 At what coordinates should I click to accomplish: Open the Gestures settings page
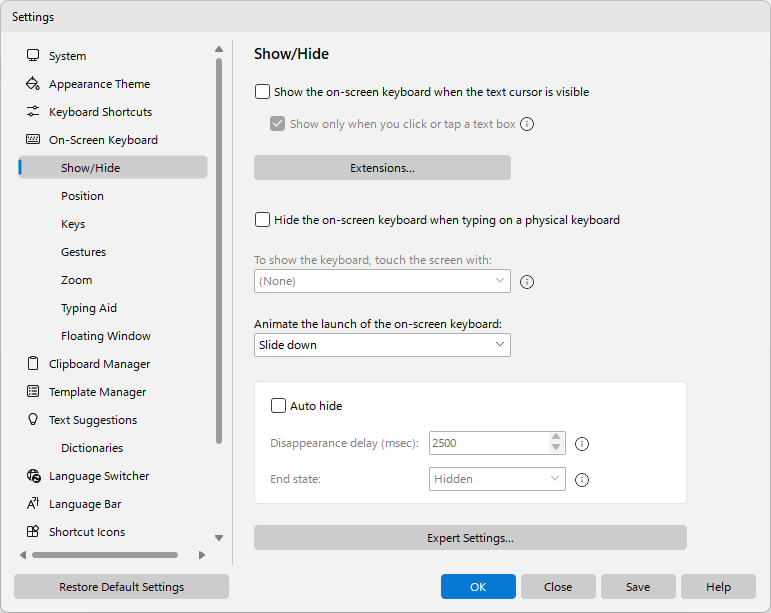click(x=83, y=252)
